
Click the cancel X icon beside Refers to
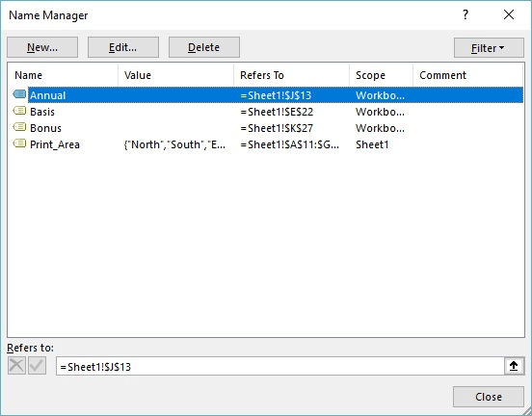point(16,366)
